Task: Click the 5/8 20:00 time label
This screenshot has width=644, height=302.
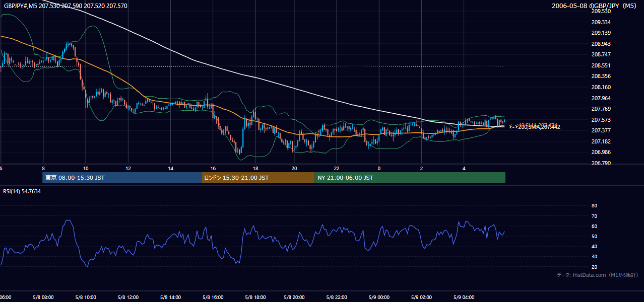Action: click(294, 297)
